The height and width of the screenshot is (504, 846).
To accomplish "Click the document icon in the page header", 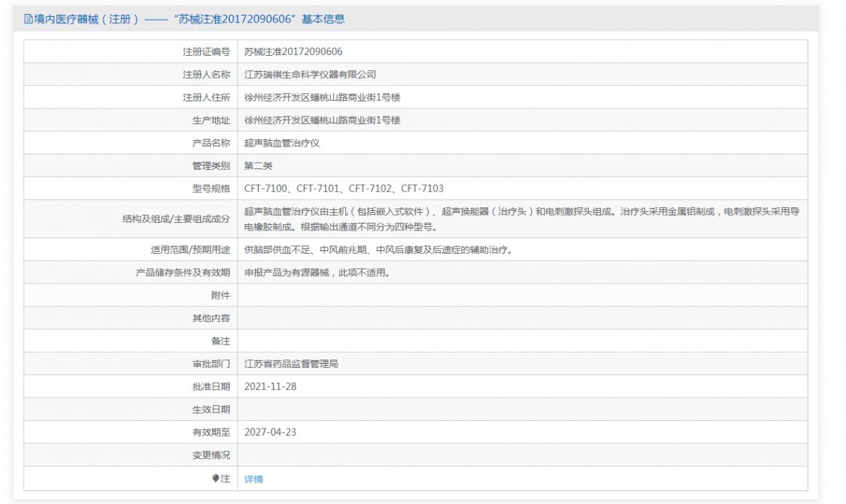I will pos(28,19).
